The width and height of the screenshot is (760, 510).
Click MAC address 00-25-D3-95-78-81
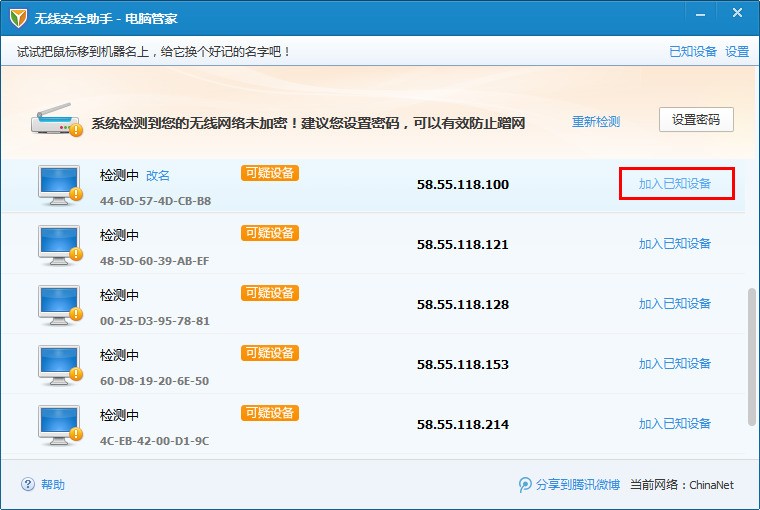coord(155,321)
